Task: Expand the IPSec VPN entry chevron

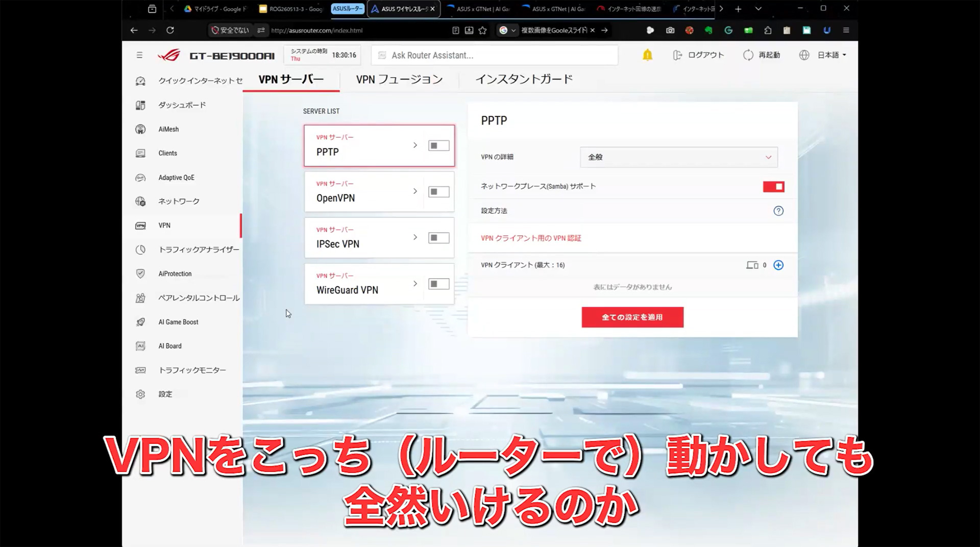Action: click(415, 237)
